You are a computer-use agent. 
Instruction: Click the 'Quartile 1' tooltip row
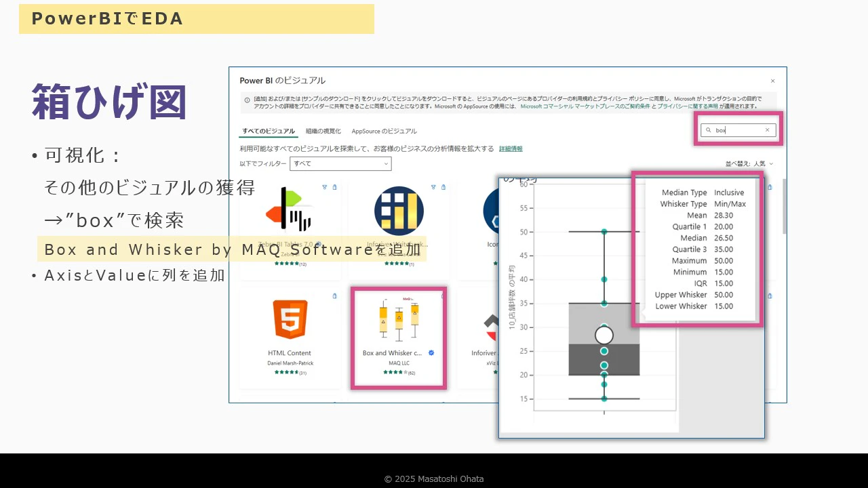tap(703, 227)
